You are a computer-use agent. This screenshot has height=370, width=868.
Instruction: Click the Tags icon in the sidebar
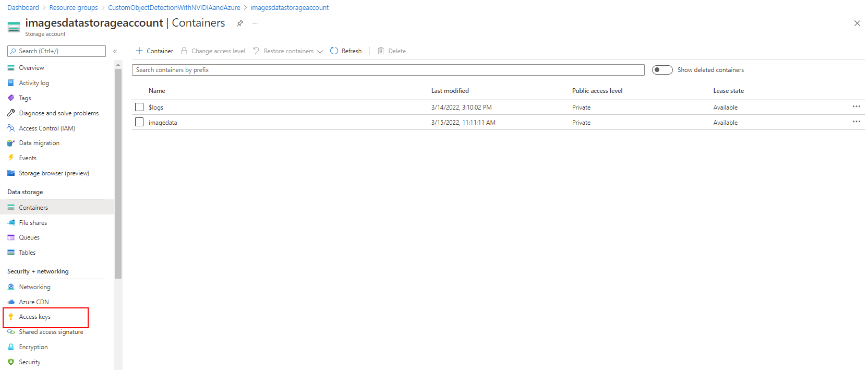(11, 98)
